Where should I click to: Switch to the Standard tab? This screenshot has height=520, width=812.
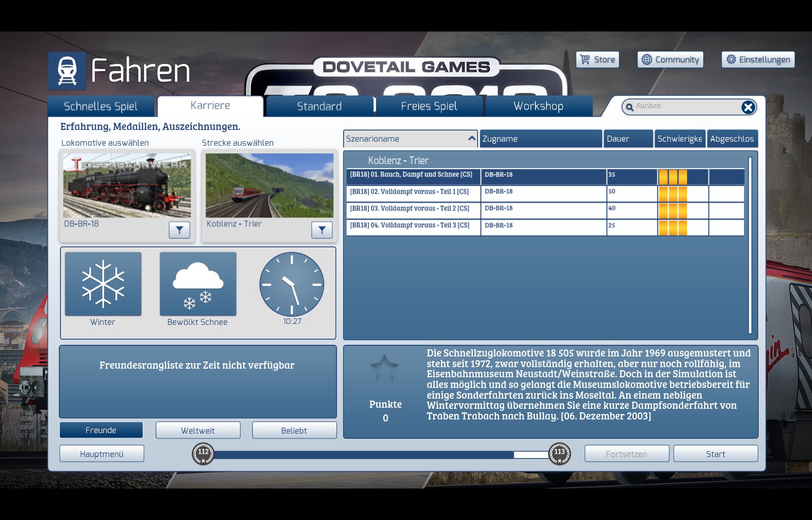point(320,106)
